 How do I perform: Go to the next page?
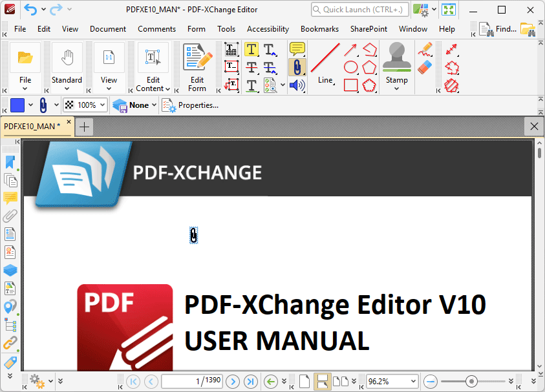pos(233,382)
